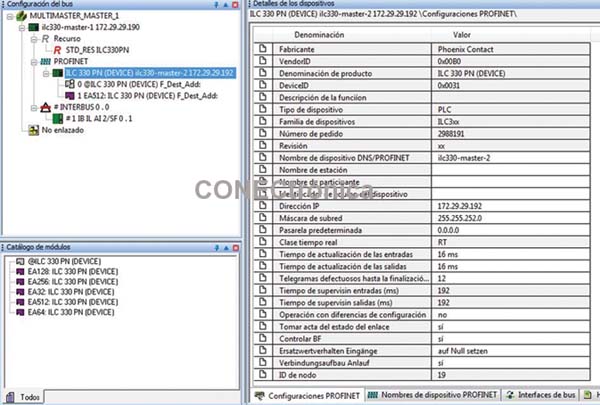
Task: Select EA512: ILC 330 PN catalog entry
Action: 68,301
